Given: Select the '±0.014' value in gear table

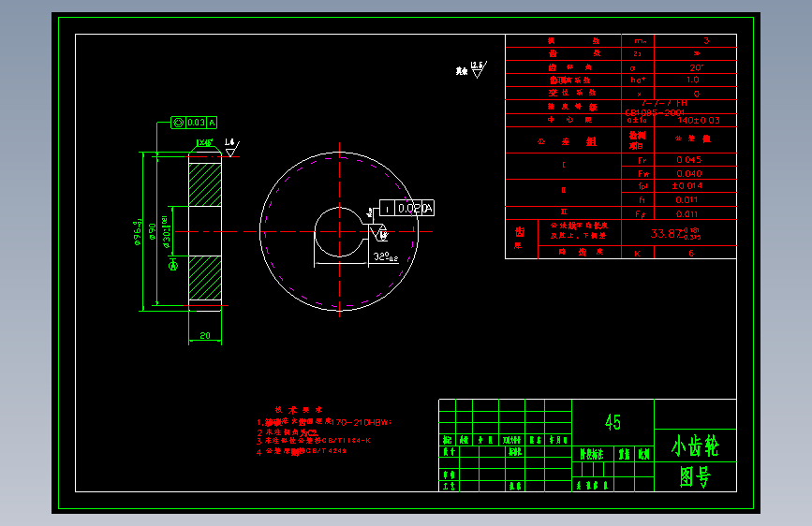Looking at the screenshot, I should (x=687, y=186).
